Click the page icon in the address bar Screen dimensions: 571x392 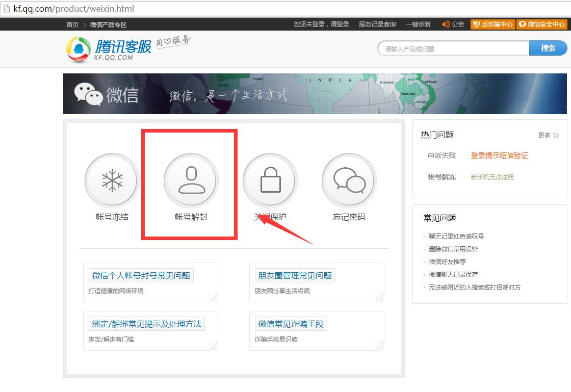pyautogui.click(x=7, y=8)
